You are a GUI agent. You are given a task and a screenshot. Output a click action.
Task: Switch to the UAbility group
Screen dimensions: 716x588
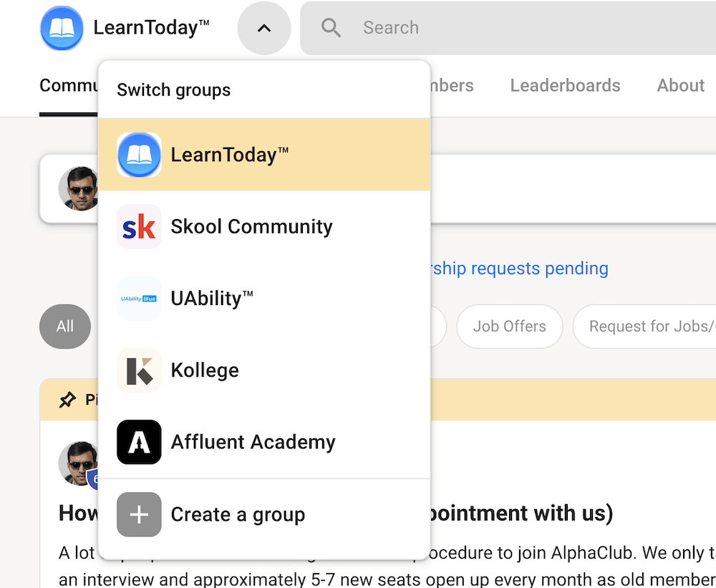(212, 299)
